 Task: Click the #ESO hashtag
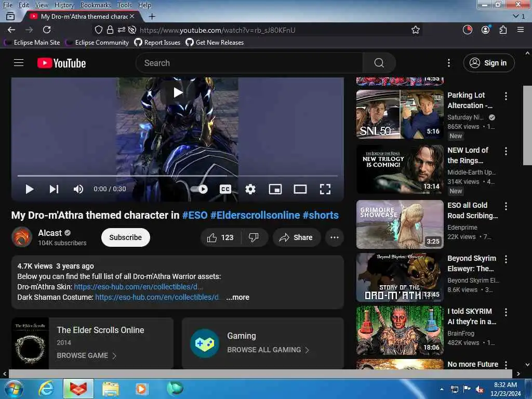(x=195, y=215)
